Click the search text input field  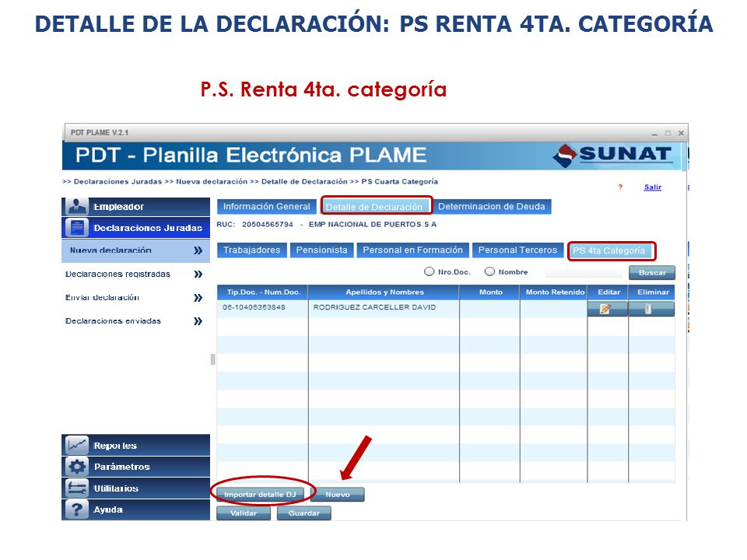coord(584,273)
